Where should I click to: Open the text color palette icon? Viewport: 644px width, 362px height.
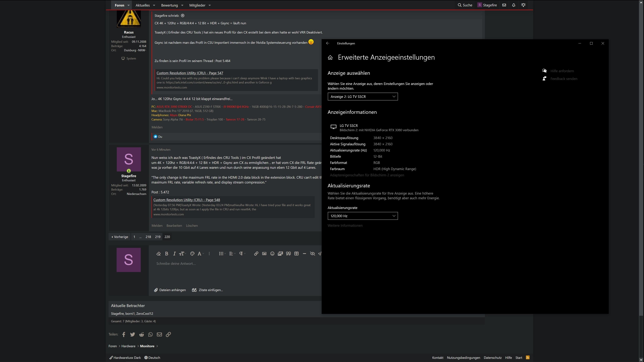[192, 254]
